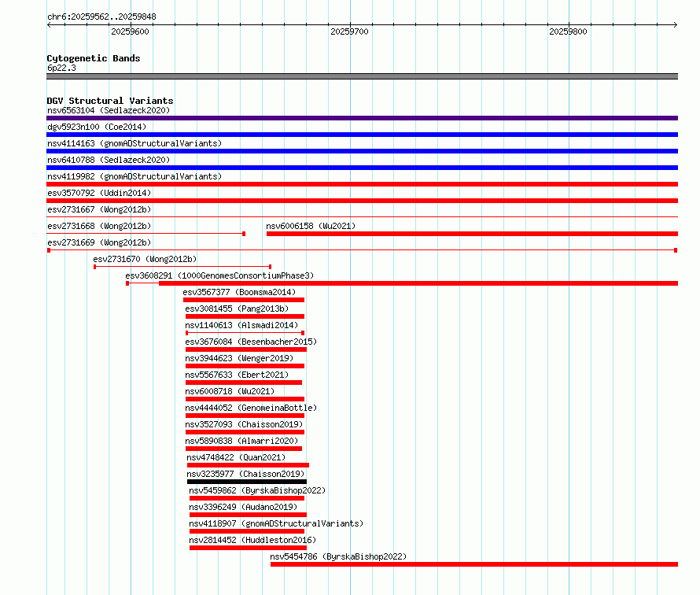Image resolution: width=700 pixels, height=595 pixels.
Task: Click the 20259800 ruler position label
Action: [x=568, y=31]
